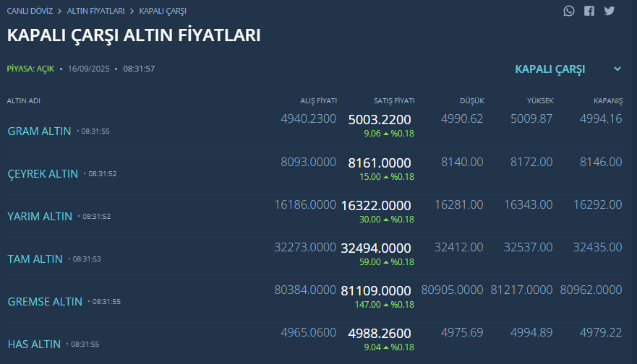The width and height of the screenshot is (637, 364).
Task: Share page on Twitter icon
Action: [609, 11]
